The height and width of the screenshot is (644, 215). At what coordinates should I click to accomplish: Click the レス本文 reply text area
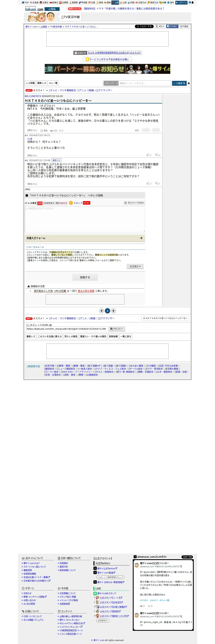pyautogui.click(x=85, y=219)
